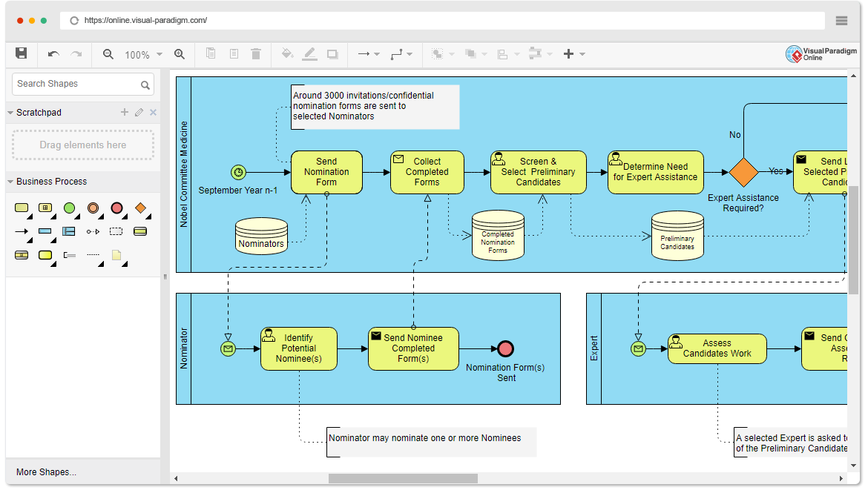The width and height of the screenshot is (868, 493).
Task: Zoom in with the magnifier plus icon
Action: point(180,53)
